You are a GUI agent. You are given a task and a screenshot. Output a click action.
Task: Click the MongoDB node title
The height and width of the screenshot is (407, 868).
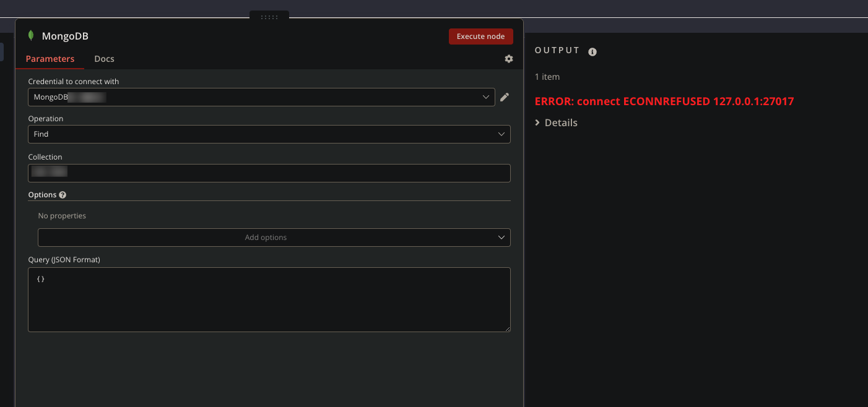[x=65, y=36]
